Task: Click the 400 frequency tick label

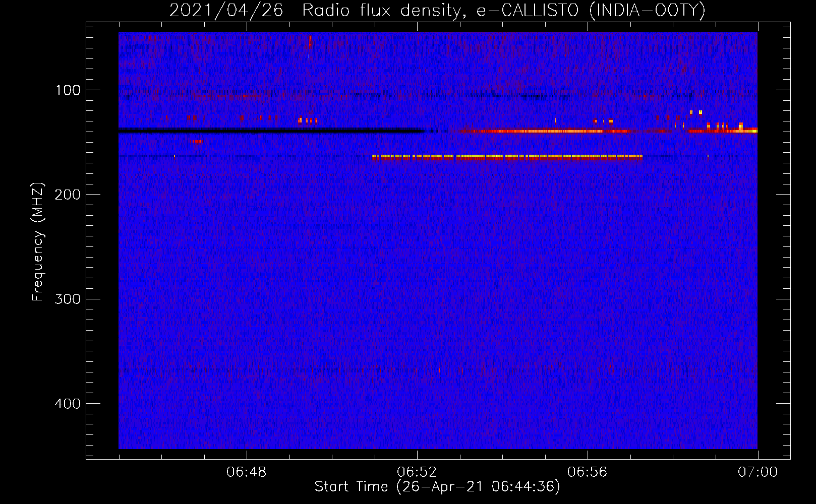Action: 68,404
